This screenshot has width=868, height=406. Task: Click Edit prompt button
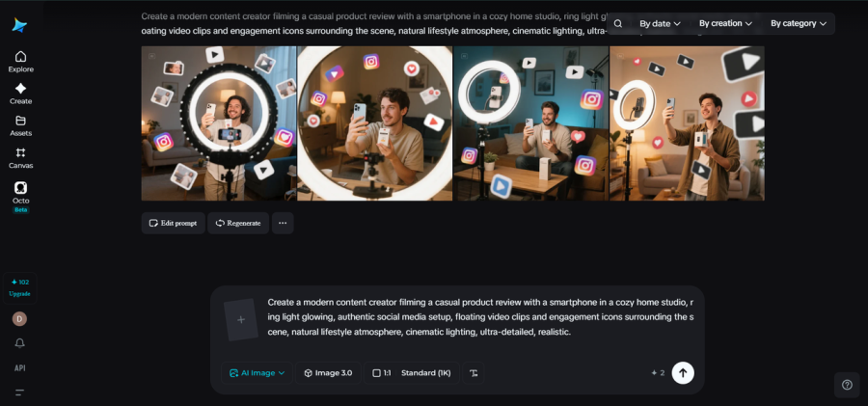click(x=173, y=223)
